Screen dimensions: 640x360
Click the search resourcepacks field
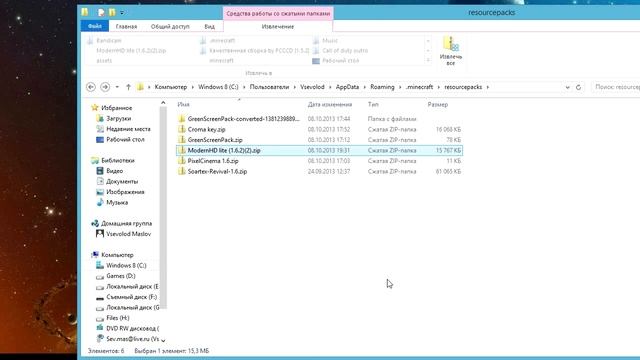(x=616, y=87)
